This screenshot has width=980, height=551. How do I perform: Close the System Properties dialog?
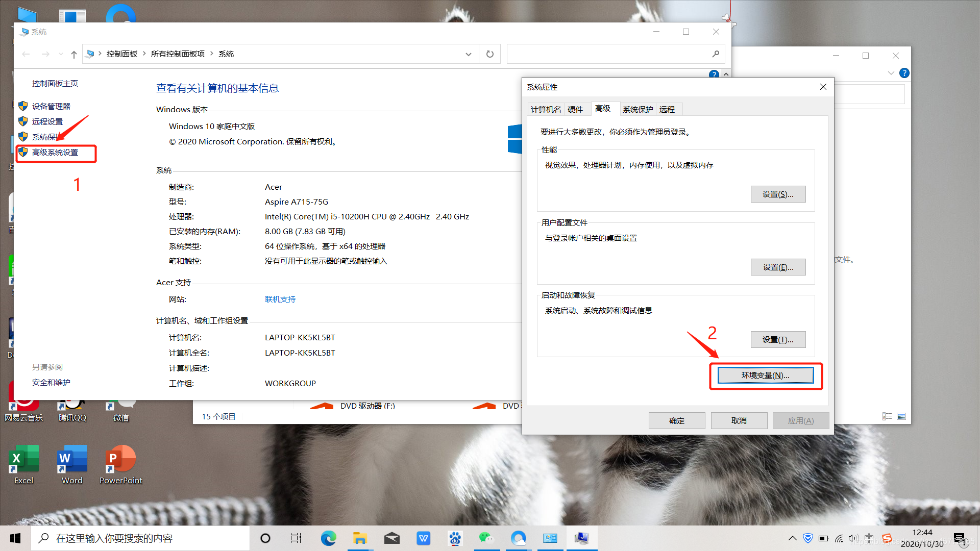point(823,87)
